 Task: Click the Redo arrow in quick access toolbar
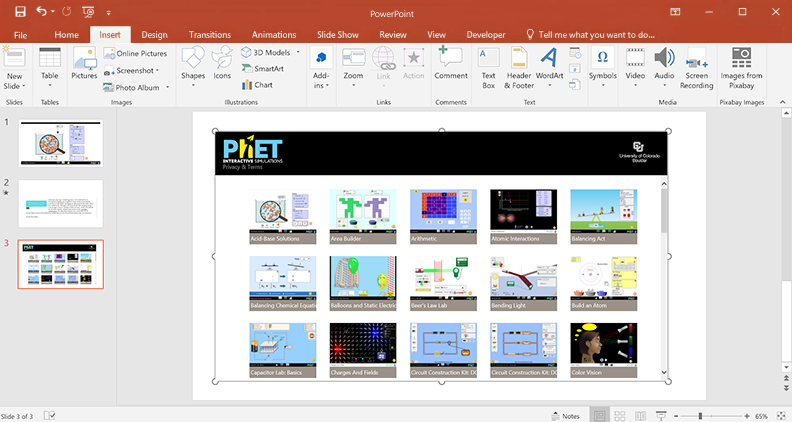66,12
